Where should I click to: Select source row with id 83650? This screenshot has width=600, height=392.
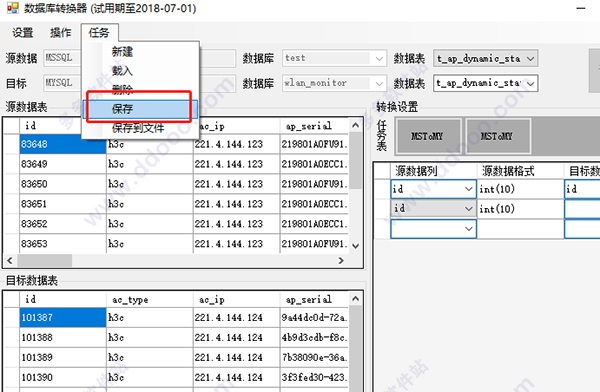(63, 184)
